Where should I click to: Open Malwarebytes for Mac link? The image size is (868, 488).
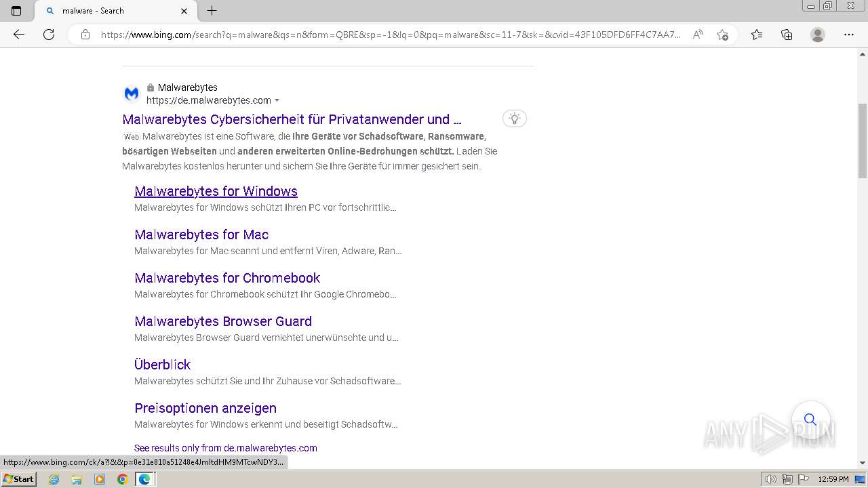(x=201, y=235)
